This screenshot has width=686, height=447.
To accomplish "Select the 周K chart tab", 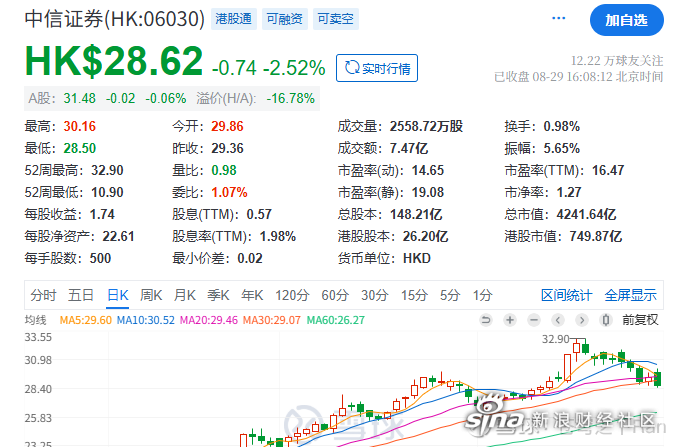I will [x=151, y=295].
